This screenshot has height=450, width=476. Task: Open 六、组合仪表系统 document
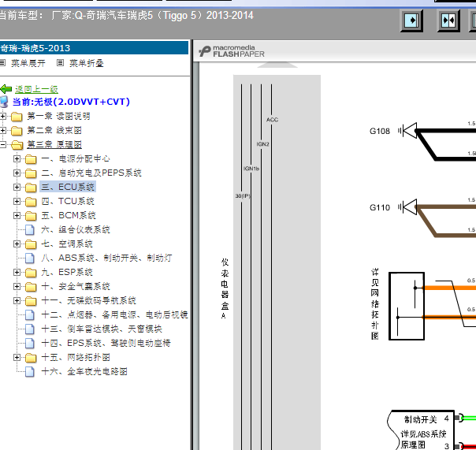click(x=76, y=229)
